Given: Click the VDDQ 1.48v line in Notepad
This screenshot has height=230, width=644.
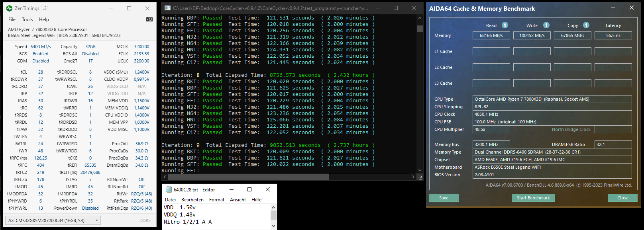Looking at the screenshot, I should click(180, 214).
